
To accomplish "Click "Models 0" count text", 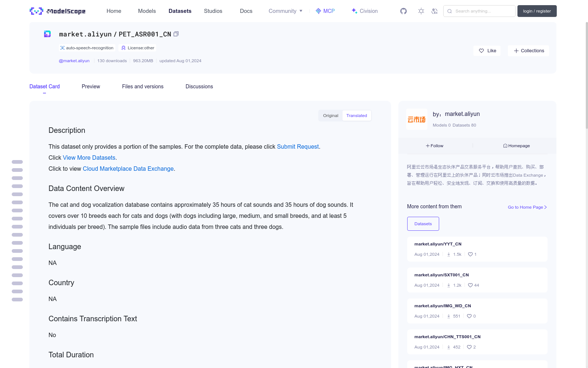I will coord(442,125).
